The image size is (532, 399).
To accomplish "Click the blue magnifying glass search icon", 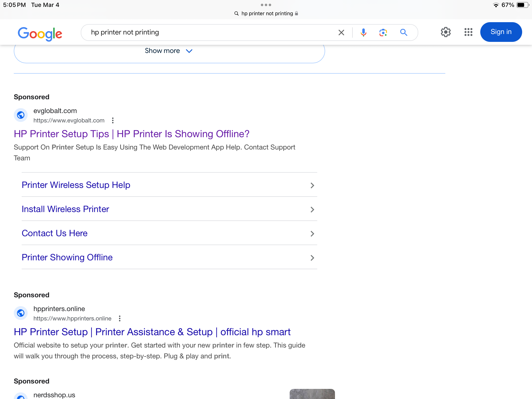I will [x=403, y=32].
